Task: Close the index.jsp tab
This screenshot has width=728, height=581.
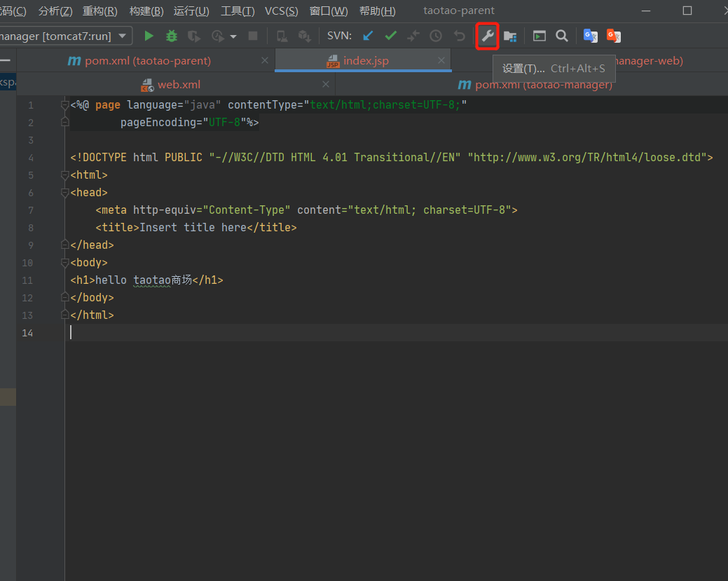Action: click(441, 60)
